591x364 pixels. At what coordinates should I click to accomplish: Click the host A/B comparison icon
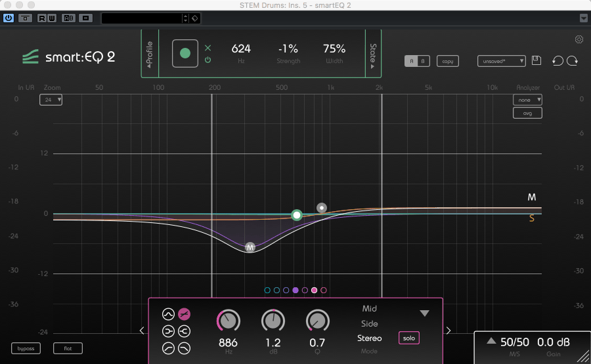coord(68,18)
